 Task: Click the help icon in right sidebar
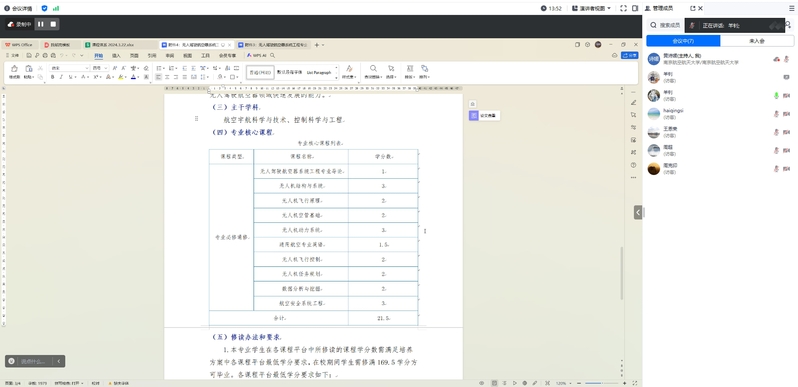(x=633, y=165)
